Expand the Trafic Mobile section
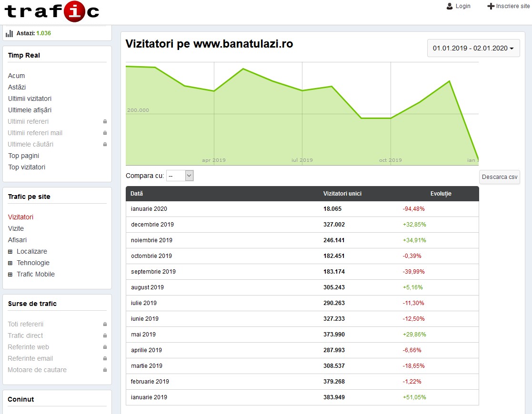The width and height of the screenshot is (532, 414). point(10,275)
